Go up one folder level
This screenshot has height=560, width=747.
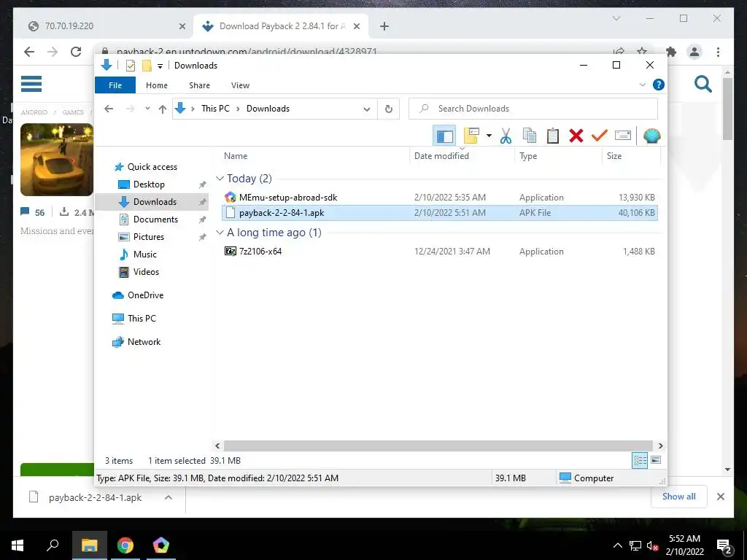tap(163, 109)
